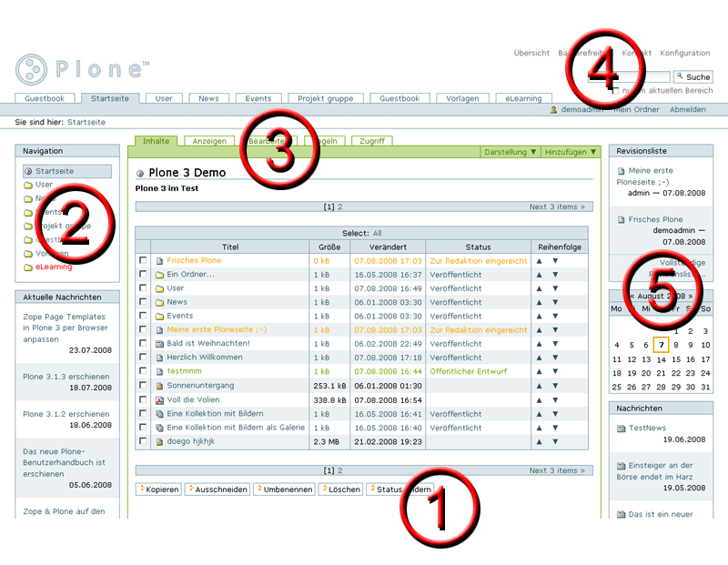Click the demoadmin user icon
This screenshot has height=565, width=728.
(x=553, y=109)
